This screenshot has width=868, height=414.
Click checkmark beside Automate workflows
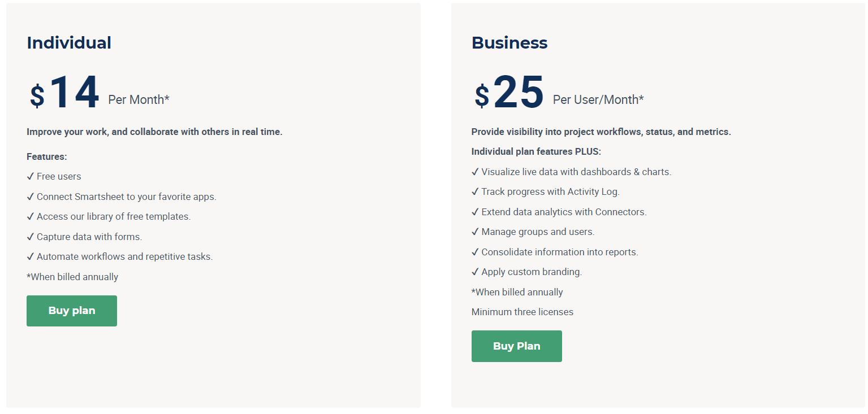point(31,256)
